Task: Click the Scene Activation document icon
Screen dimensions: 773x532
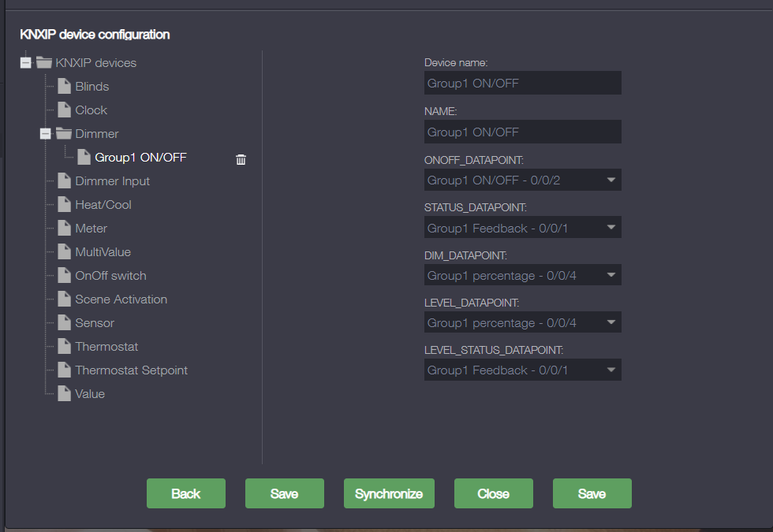Action: pyautogui.click(x=64, y=299)
